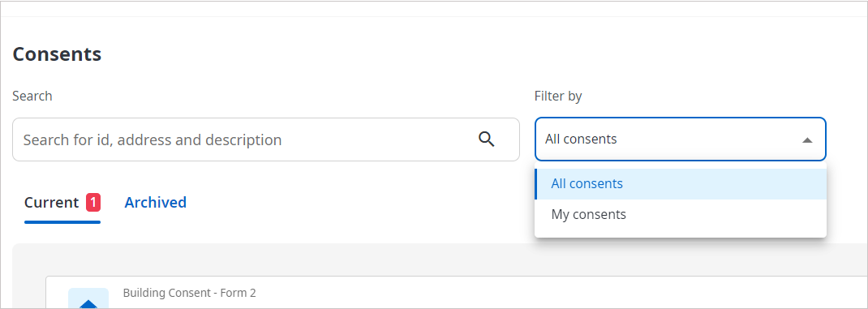Switch to the Archived tab
The width and height of the screenshot is (868, 309).
point(155,203)
